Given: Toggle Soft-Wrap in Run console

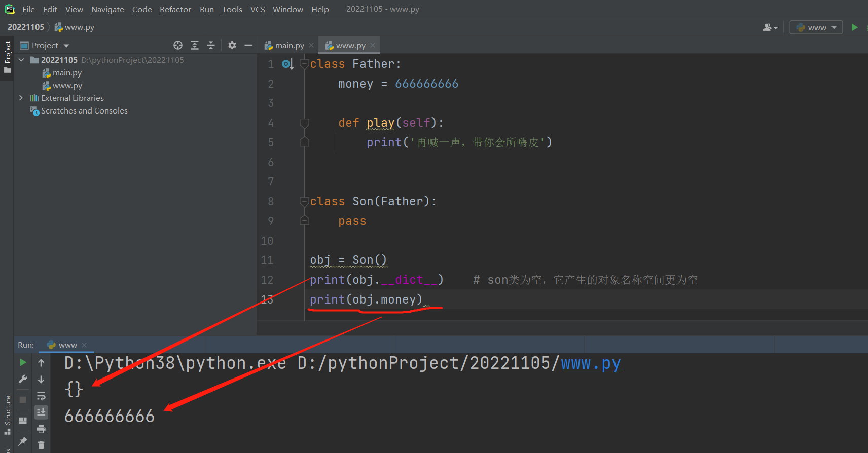Looking at the screenshot, I should coord(41,396).
